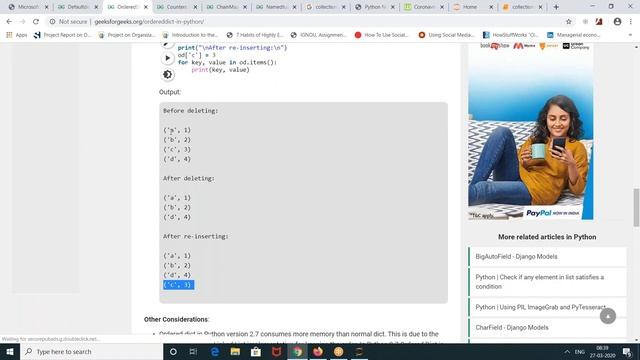640x360 pixels.
Task: Click the highlighted ('c', 3) output line
Action: tap(179, 284)
